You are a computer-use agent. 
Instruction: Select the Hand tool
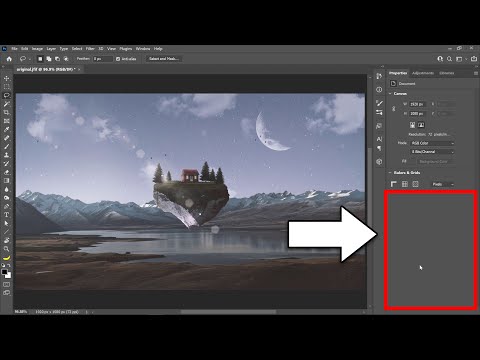click(6, 240)
